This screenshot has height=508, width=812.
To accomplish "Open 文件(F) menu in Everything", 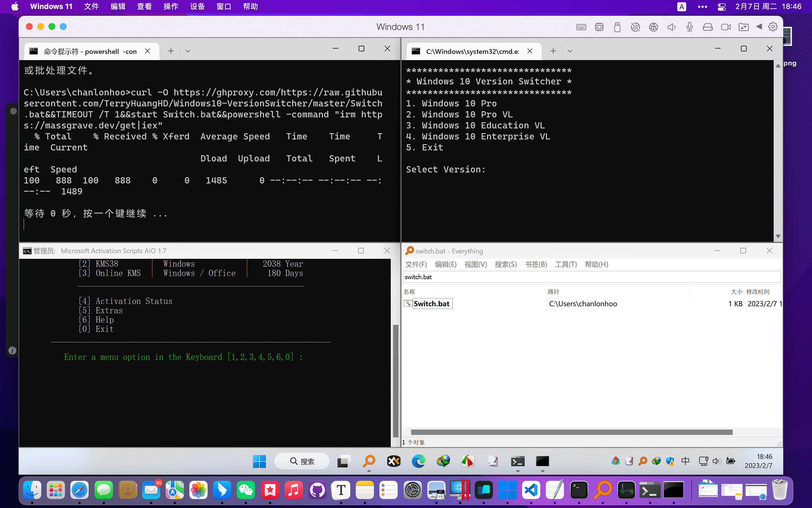I will (x=416, y=264).
